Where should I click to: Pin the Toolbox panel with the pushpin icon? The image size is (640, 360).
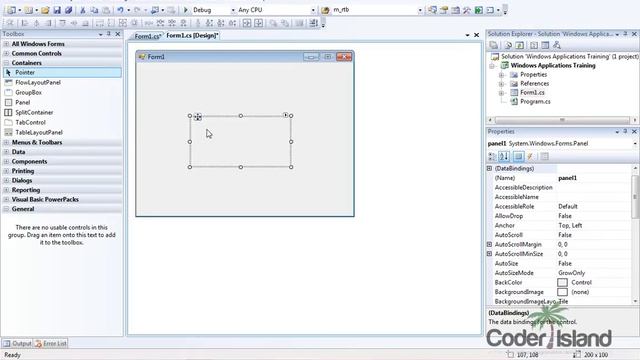[109, 34]
